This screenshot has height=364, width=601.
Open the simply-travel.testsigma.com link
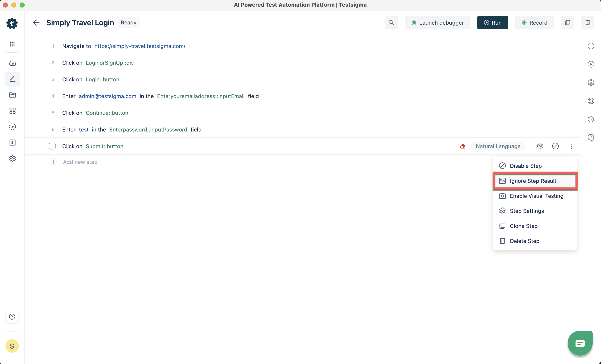click(140, 46)
